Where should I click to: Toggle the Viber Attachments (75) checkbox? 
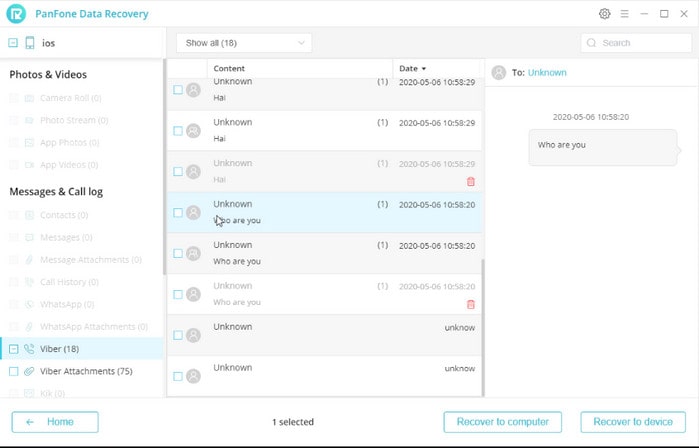[14, 371]
